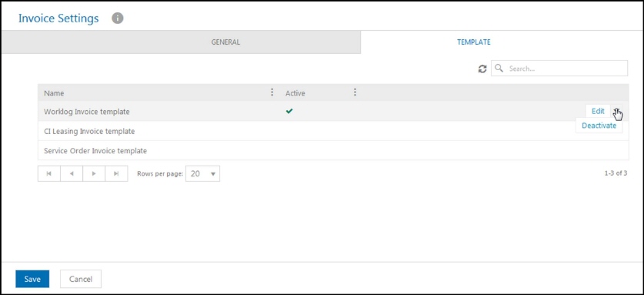
Task: Cancel the invoice settings changes
Action: (81, 279)
